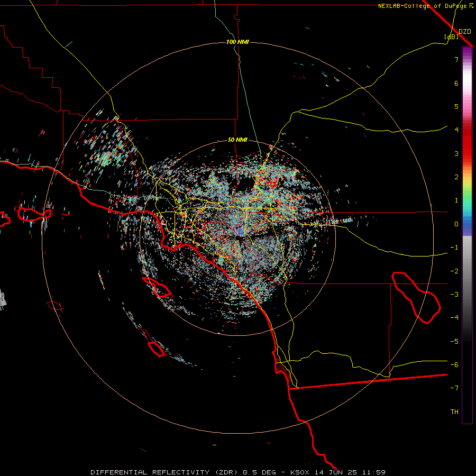Click the -7 value on color scale
This screenshot has width=476, height=476.
click(x=454, y=388)
